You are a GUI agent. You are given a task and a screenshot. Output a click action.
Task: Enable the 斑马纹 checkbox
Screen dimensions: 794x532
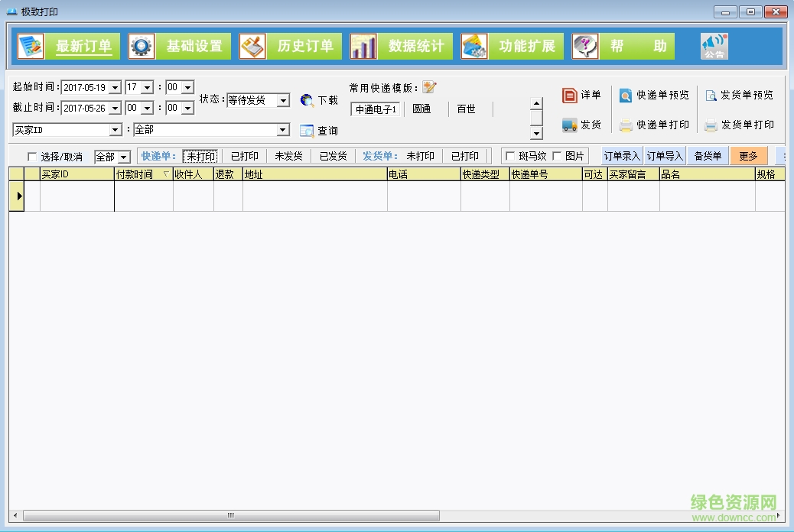click(510, 156)
